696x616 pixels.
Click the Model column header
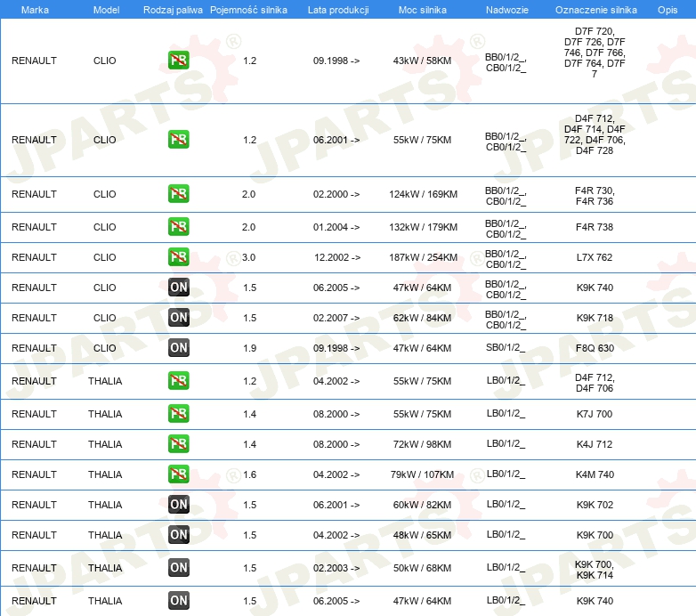pos(106,10)
